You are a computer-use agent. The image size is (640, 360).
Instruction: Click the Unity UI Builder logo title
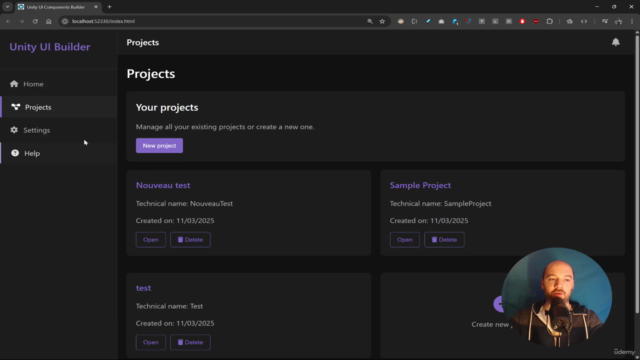tap(50, 47)
